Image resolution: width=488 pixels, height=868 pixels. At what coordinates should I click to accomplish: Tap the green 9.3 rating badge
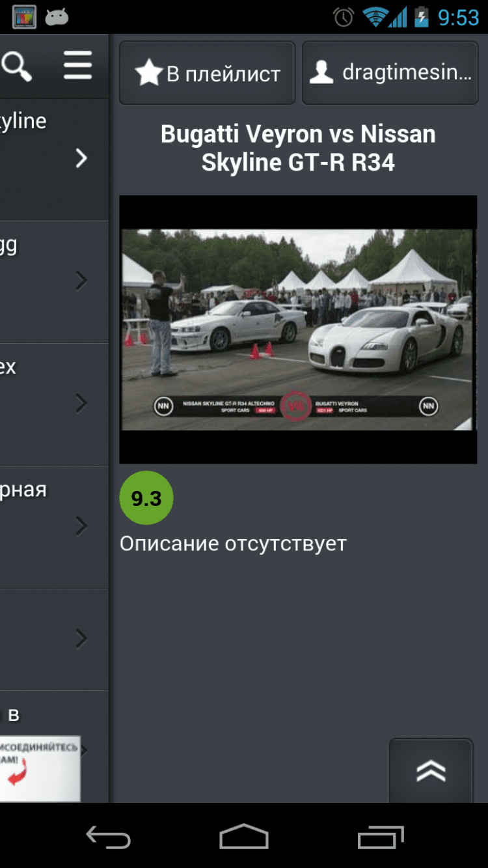(146, 498)
